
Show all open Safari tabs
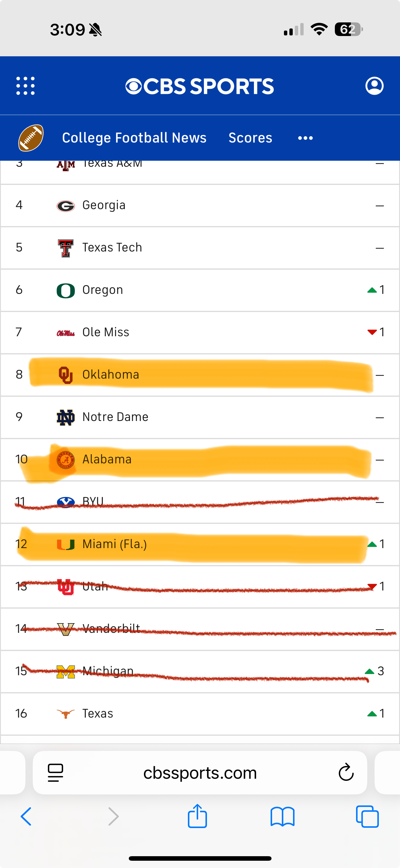coord(367,816)
